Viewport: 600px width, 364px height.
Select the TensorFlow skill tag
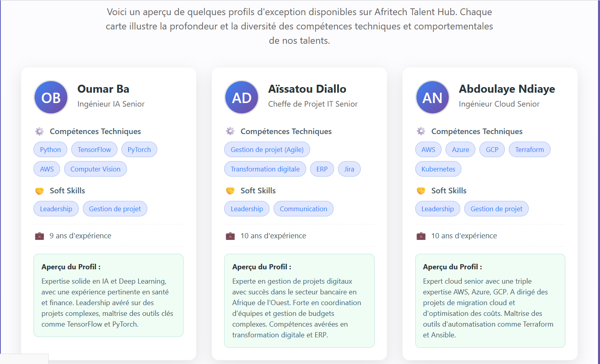click(94, 150)
